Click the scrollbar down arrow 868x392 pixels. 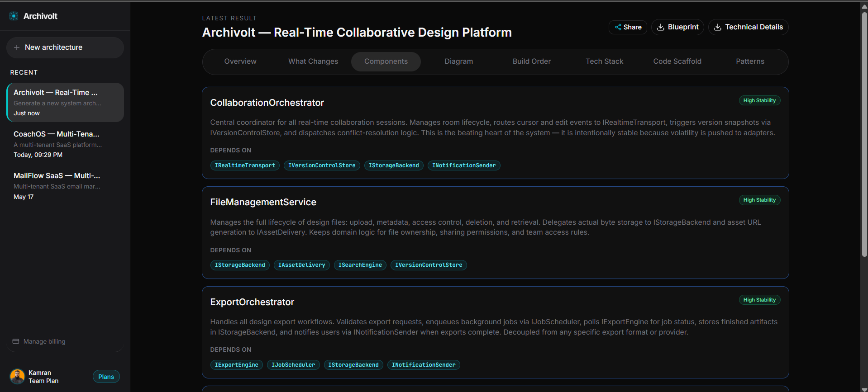click(864, 389)
